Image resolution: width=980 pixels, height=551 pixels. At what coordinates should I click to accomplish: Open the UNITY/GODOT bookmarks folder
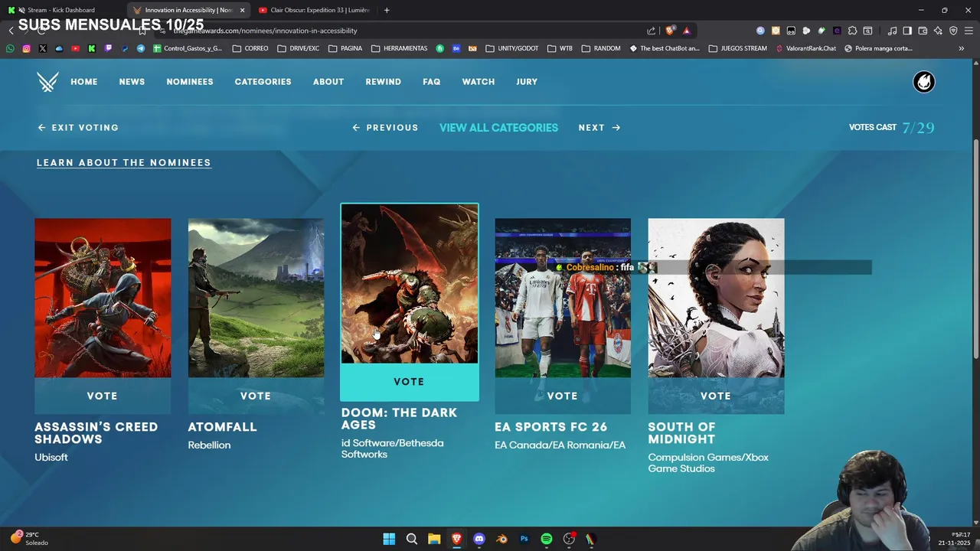(512, 48)
